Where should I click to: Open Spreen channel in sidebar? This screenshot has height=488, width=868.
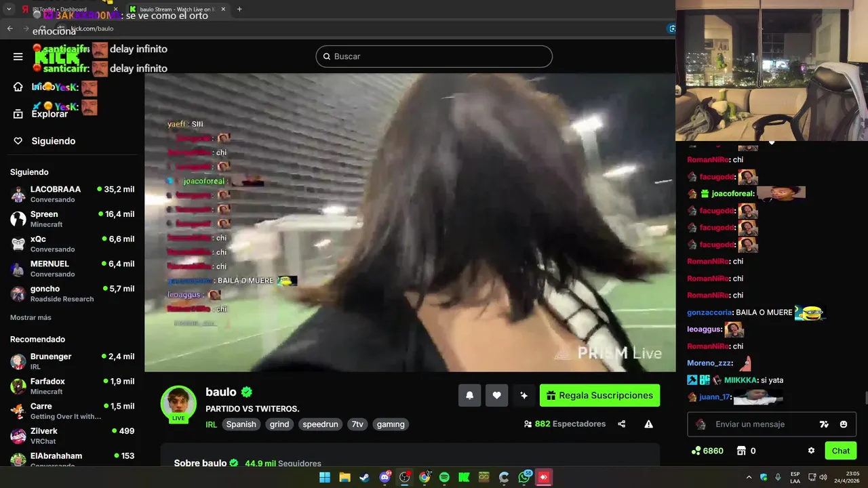(72, 219)
